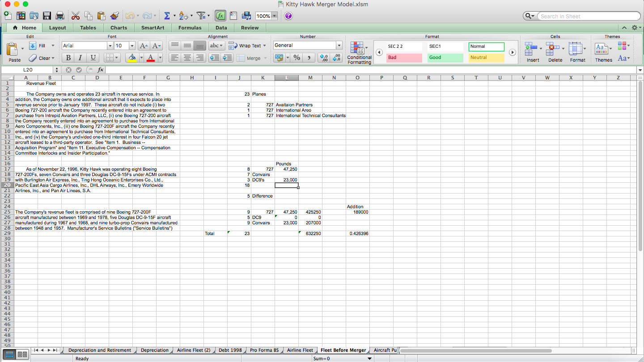
Task: Switch to the Formulas ribbon tab
Action: click(190, 27)
